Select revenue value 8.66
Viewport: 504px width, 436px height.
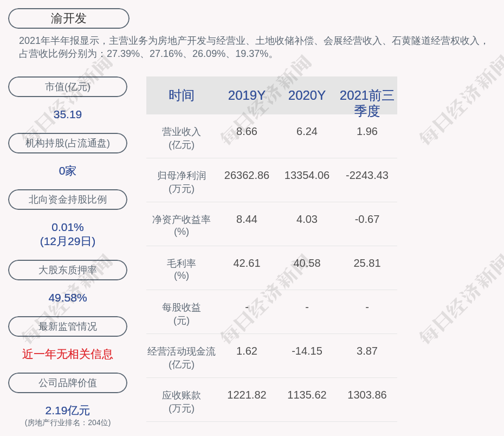pyautogui.click(x=247, y=132)
